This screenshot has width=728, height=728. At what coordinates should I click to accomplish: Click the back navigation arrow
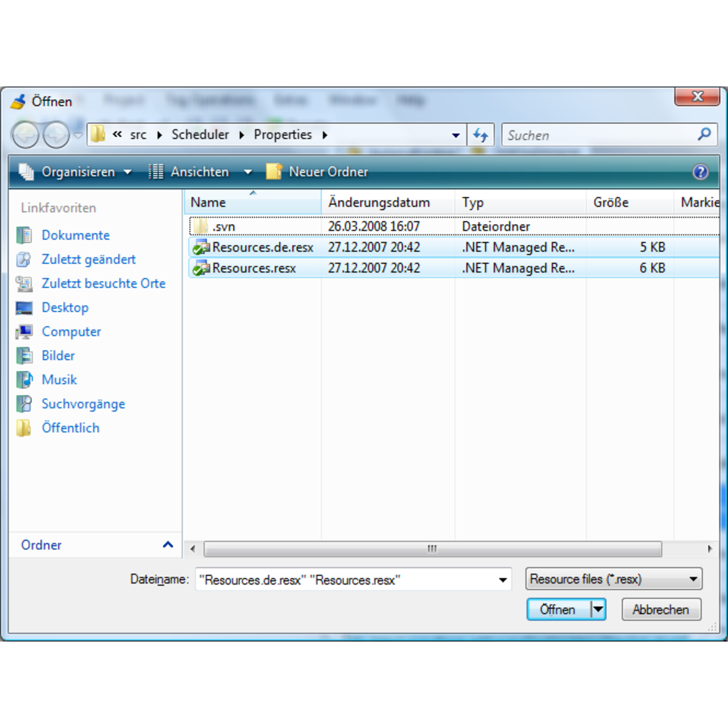[x=25, y=135]
